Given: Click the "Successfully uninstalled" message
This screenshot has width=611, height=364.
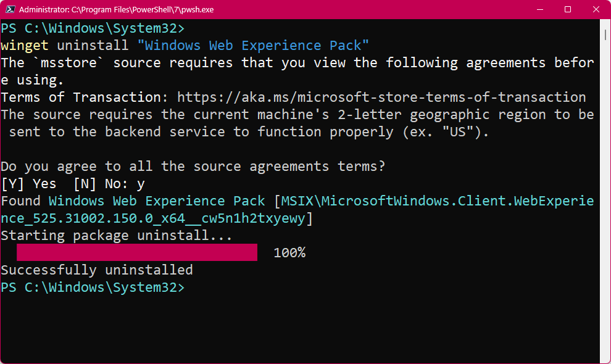Looking at the screenshot, I should click(x=97, y=270).
